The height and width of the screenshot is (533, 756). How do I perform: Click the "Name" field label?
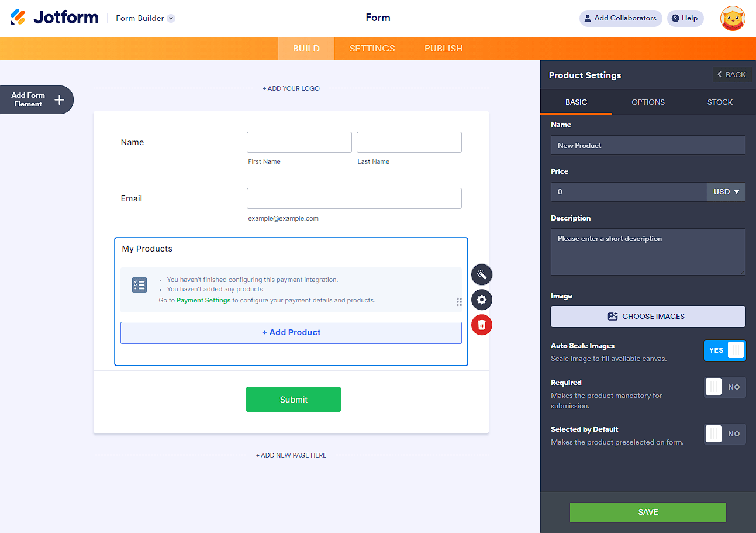tap(132, 142)
